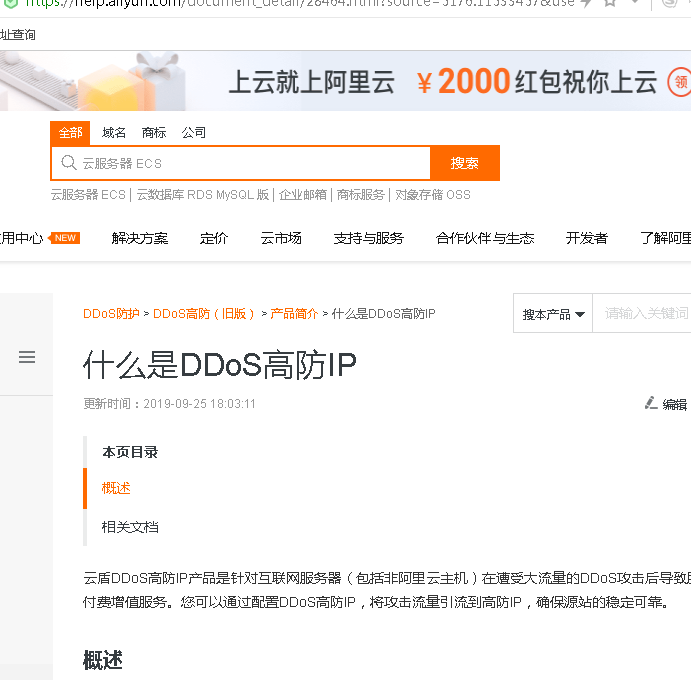691x680 pixels.
Task: Go to DDoS防护 breadcrumb link
Action: 111,314
